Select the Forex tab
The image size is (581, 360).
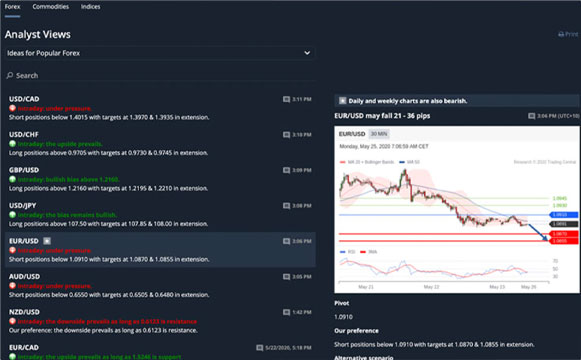[x=13, y=7]
